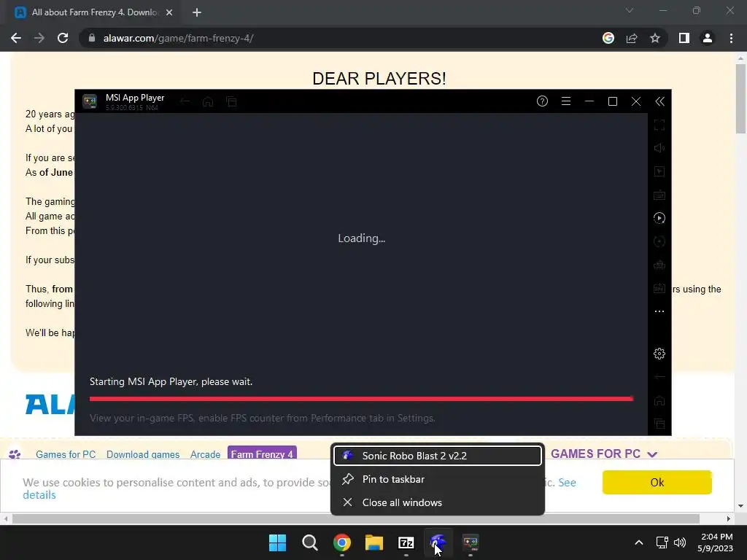Viewport: 747px width, 560px height.
Task: Click the horizontal page scrollbar
Action: 356,518
